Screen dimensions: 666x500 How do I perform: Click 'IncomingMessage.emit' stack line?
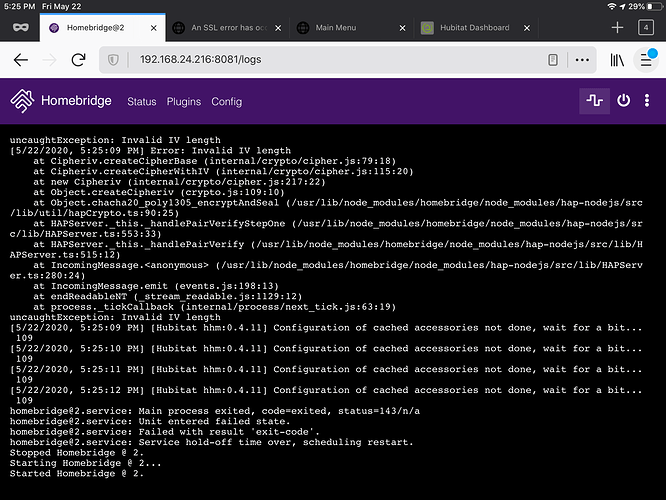(156, 286)
